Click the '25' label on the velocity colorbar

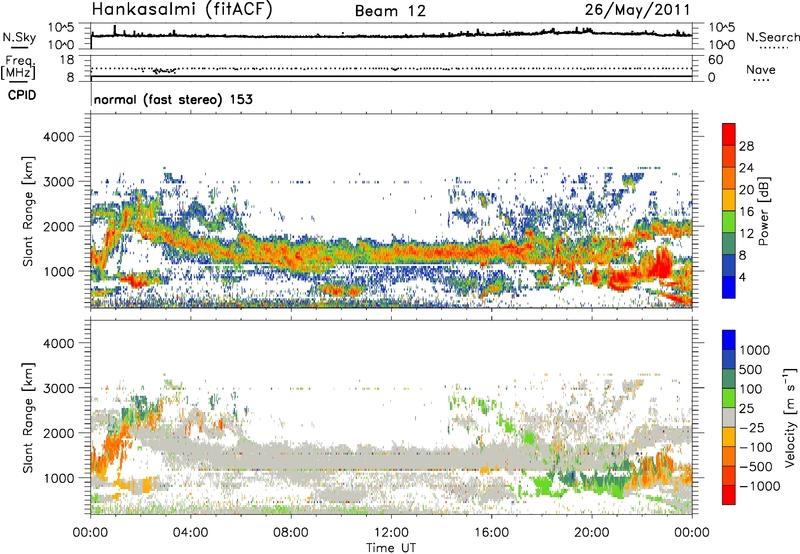pyautogui.click(x=746, y=409)
